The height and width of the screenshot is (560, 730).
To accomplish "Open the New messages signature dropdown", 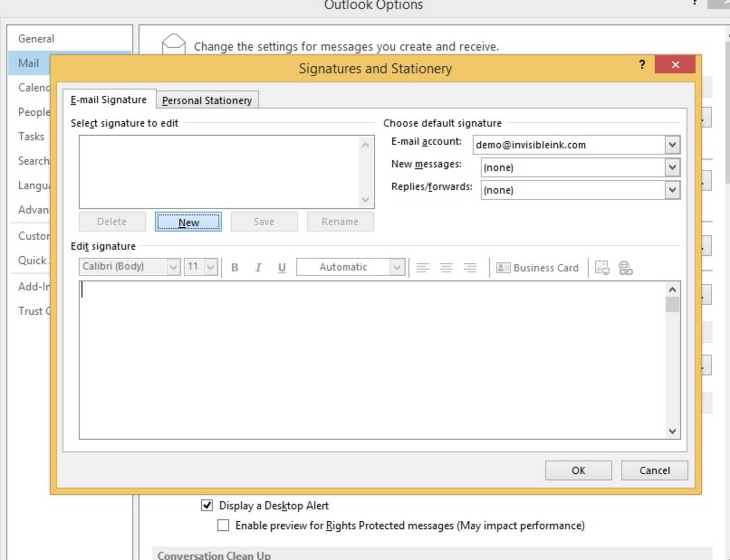I will (x=672, y=167).
